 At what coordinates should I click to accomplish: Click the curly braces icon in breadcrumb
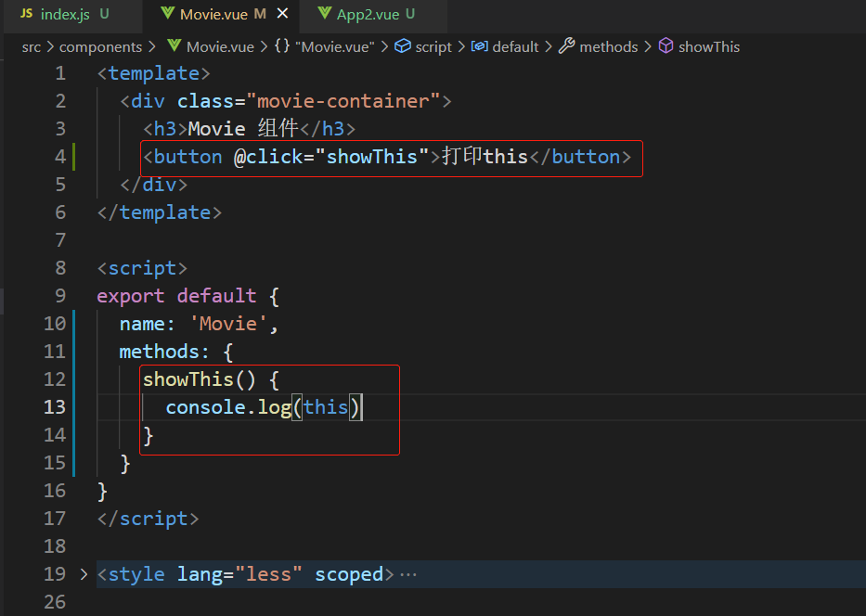pyautogui.click(x=282, y=45)
